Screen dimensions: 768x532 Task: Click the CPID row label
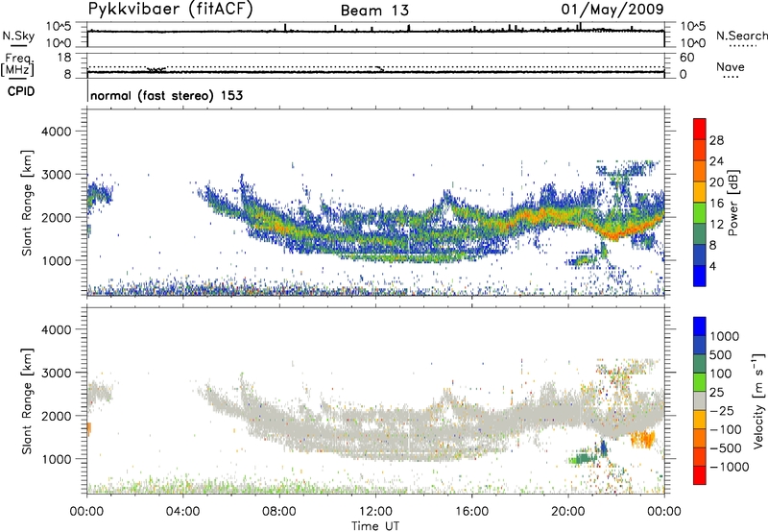[21, 91]
